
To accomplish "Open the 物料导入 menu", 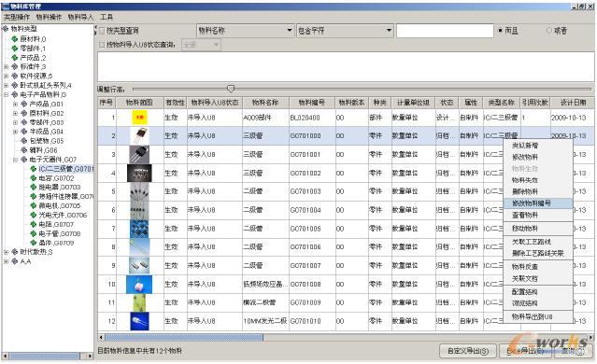I will (x=80, y=17).
